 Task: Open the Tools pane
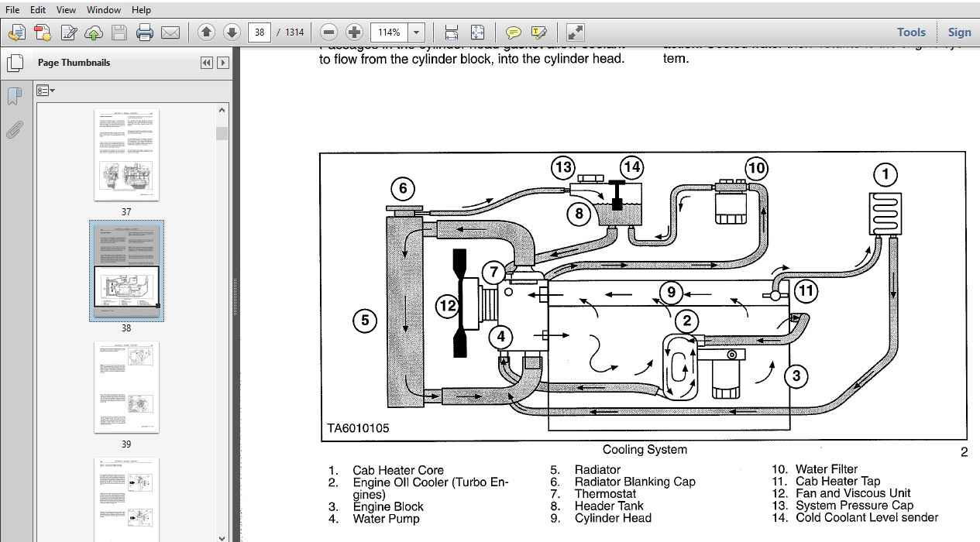point(911,33)
